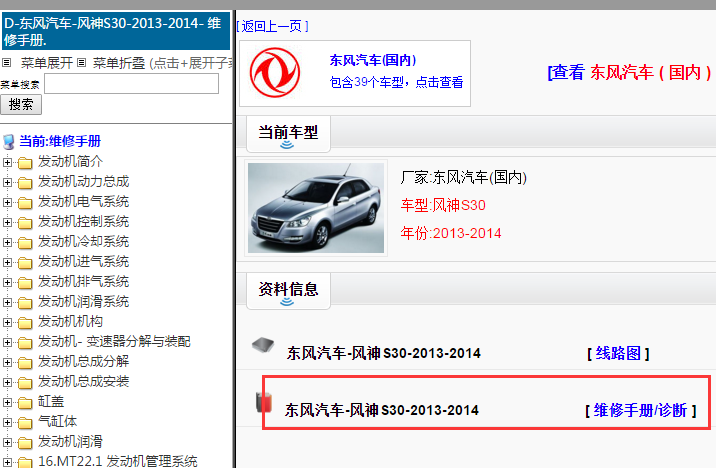Click the folder icon for 发动机机构
716x468 pixels.
[25, 323]
